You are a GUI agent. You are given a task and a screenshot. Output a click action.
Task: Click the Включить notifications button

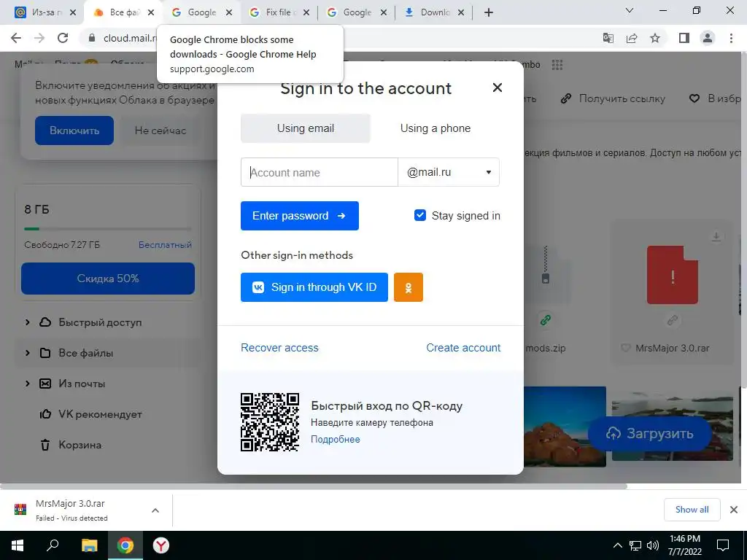coord(74,131)
